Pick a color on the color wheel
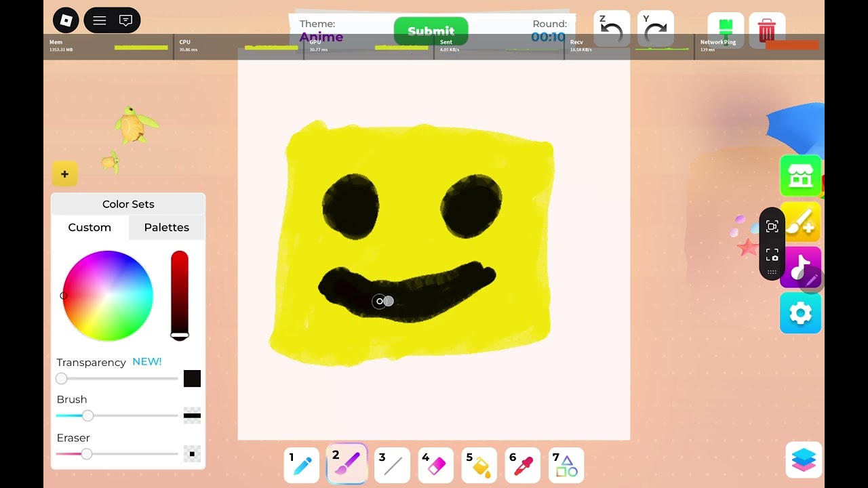This screenshot has height=488, width=868. [x=108, y=296]
